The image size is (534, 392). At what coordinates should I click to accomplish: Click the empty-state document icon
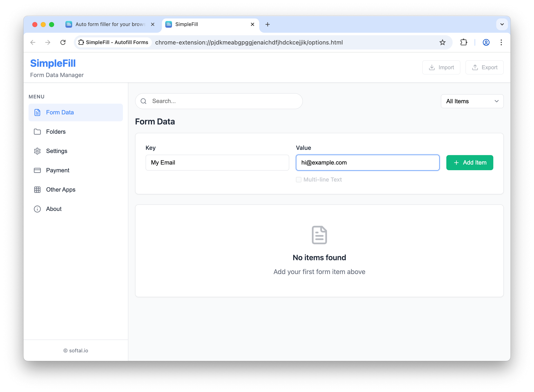click(x=319, y=235)
